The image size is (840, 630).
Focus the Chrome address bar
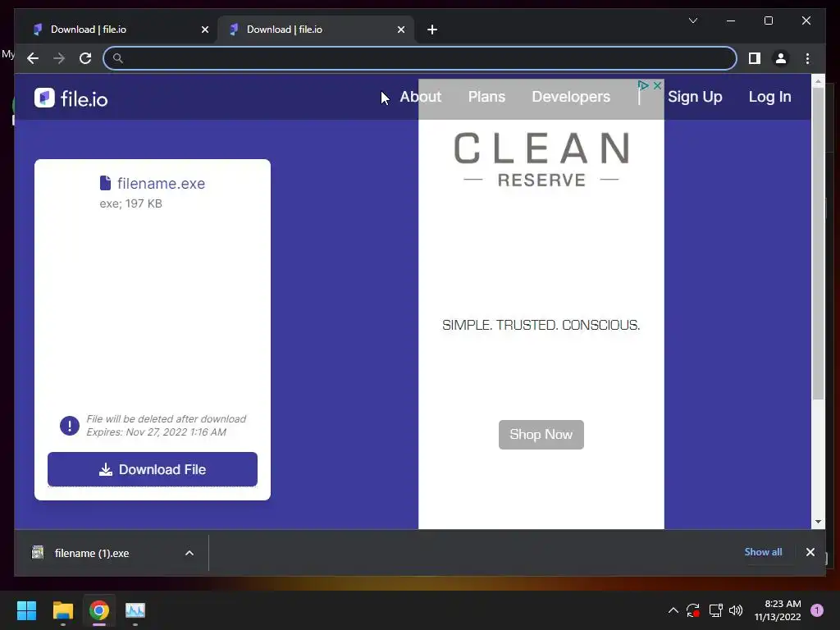tap(419, 58)
